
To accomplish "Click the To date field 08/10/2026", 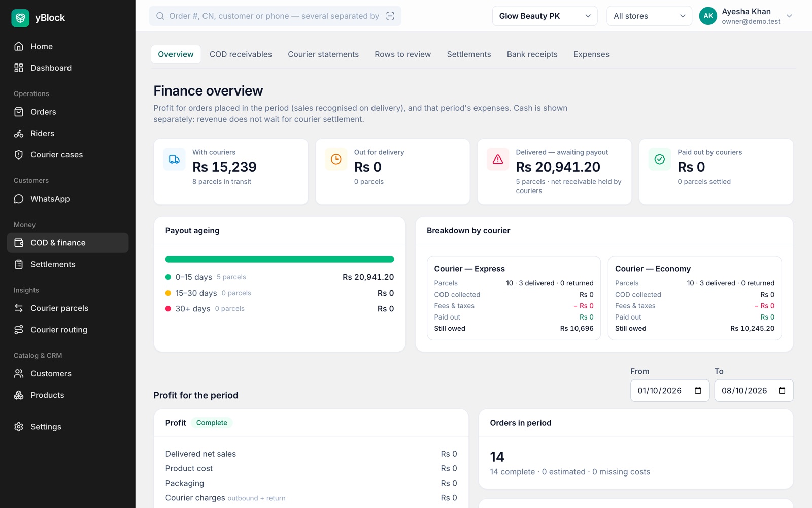I will (754, 391).
